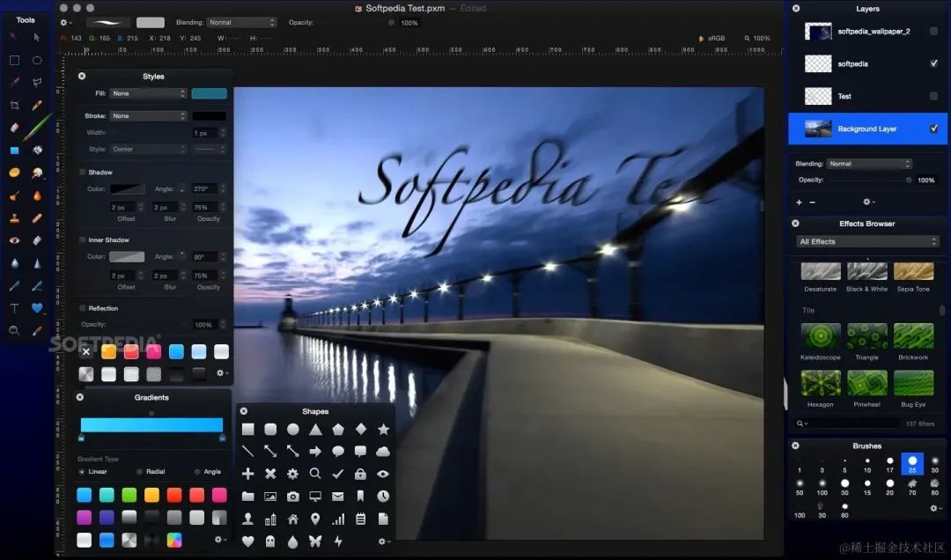Select the size 25 brush
The height and width of the screenshot is (560, 951).
coord(912,464)
